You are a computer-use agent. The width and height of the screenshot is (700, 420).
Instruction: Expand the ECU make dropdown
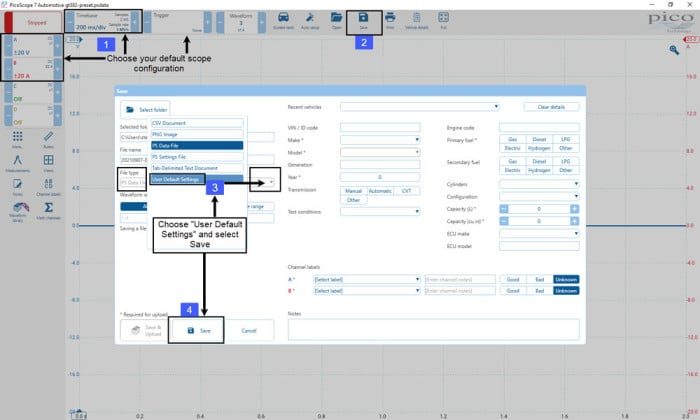576,233
